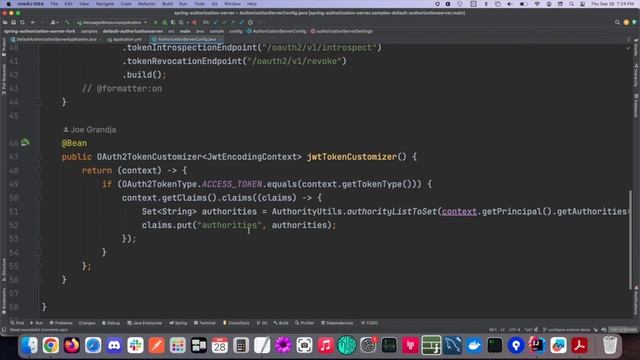Screen dimensions: 640x360
Task: Click the Synchronize/Reload icon in the toolbar
Action: point(22,22)
